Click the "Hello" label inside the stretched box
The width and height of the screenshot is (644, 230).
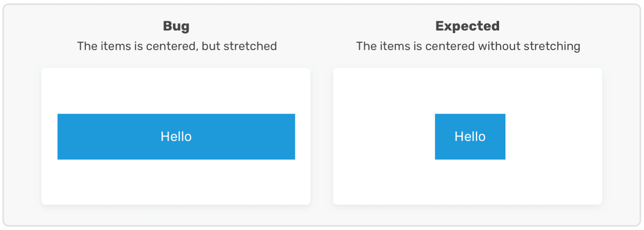pos(176,137)
